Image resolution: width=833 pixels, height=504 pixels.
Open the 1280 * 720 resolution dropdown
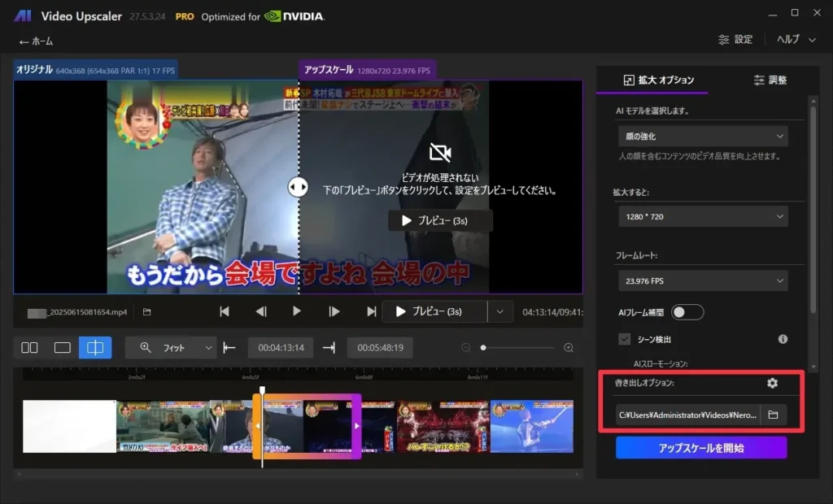click(x=702, y=216)
